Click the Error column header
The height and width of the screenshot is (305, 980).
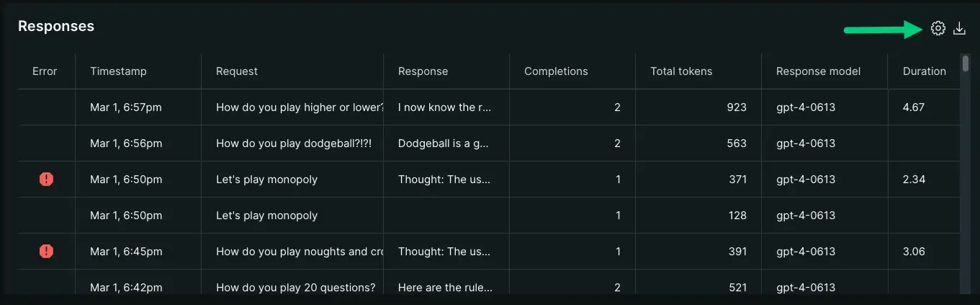click(x=45, y=71)
